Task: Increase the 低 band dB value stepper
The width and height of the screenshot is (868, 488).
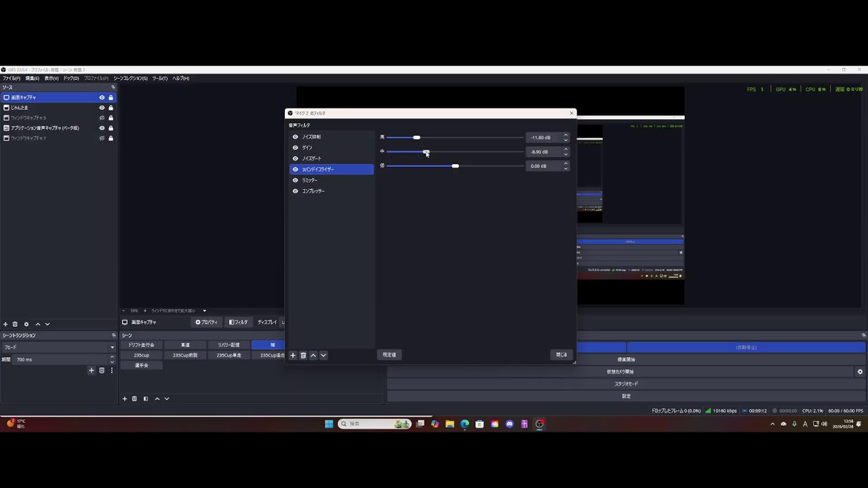Action: (x=566, y=164)
